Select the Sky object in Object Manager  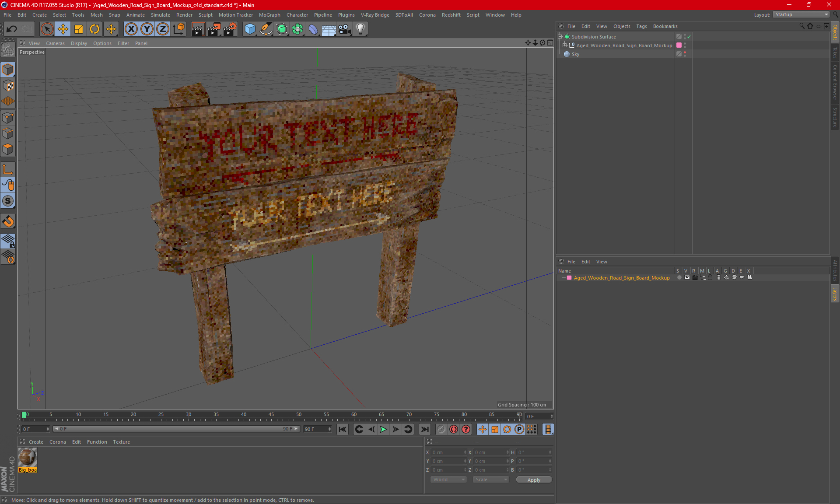pyautogui.click(x=575, y=54)
